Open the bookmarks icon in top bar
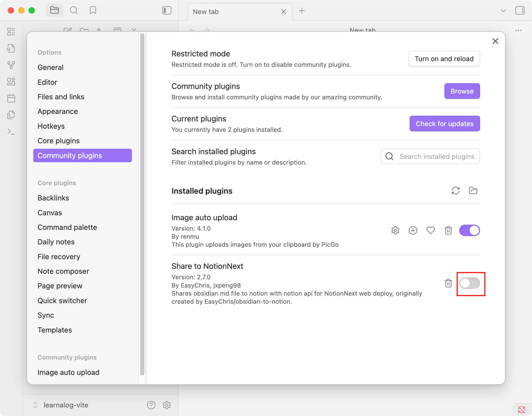Viewport: 532px width, 416px height. (93, 10)
